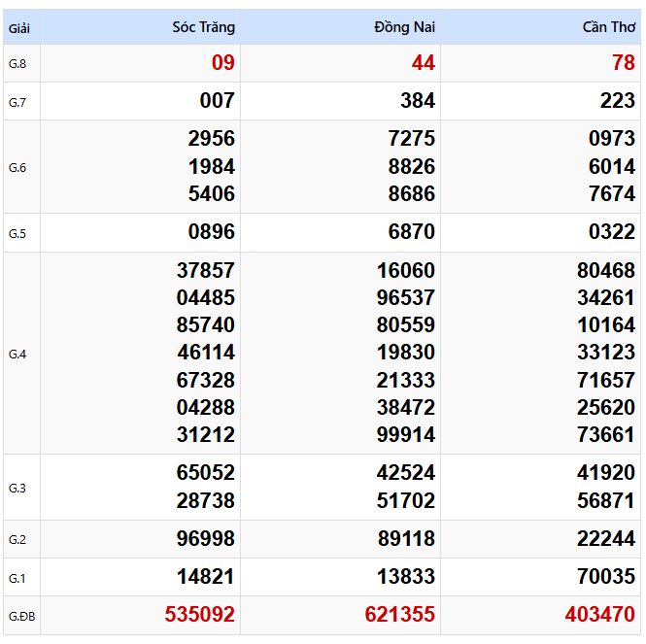Click the G.1 row label

click(17, 578)
